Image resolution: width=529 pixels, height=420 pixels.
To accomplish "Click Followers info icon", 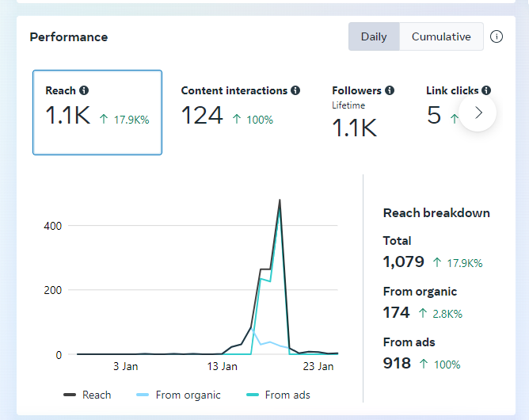I will click(x=390, y=90).
